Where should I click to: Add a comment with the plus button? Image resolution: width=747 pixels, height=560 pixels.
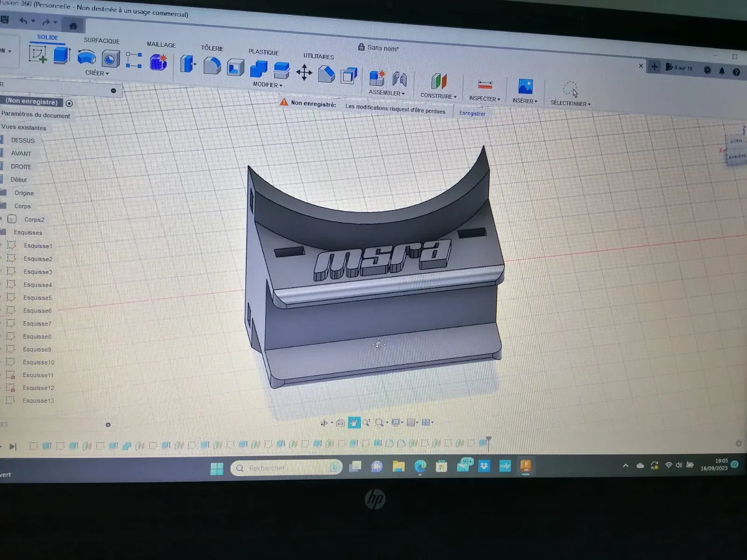[x=108, y=425]
